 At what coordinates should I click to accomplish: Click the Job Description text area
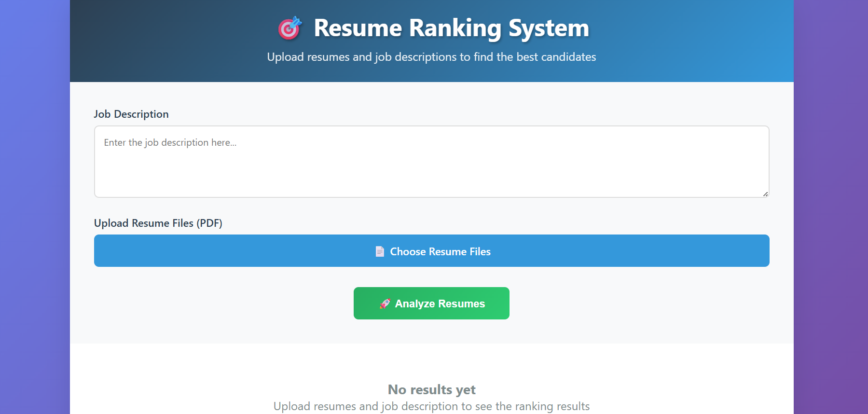(x=431, y=162)
